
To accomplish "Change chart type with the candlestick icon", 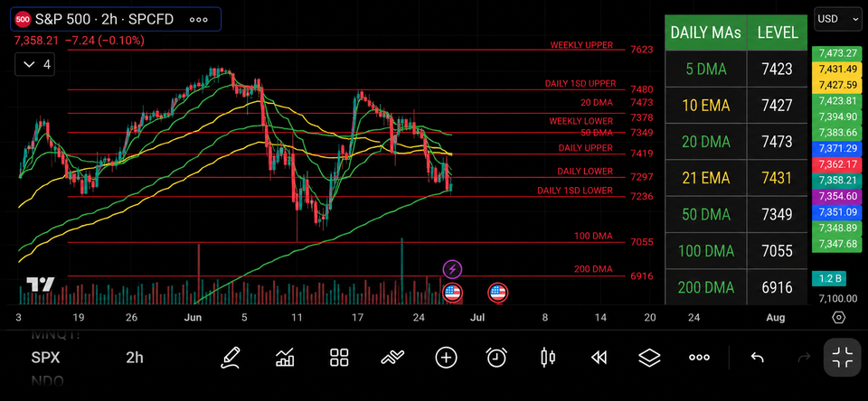I will coord(548,358).
